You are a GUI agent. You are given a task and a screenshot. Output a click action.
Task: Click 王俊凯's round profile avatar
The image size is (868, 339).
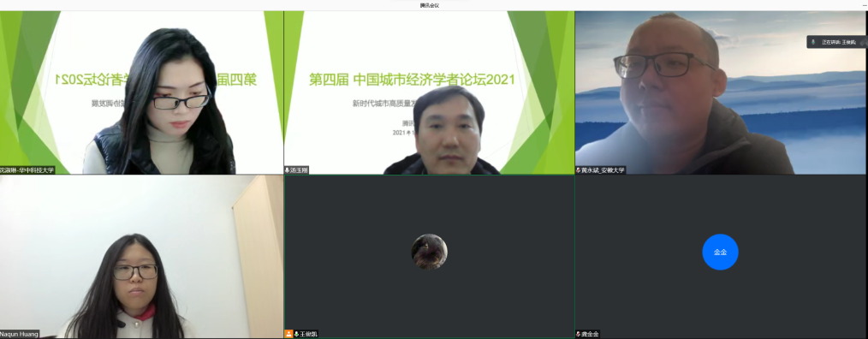(429, 252)
